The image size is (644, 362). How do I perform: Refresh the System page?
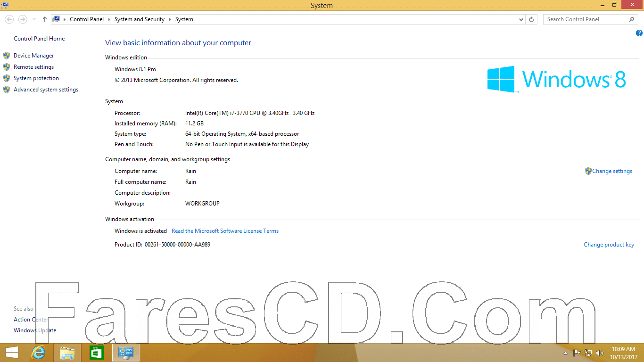tap(532, 19)
